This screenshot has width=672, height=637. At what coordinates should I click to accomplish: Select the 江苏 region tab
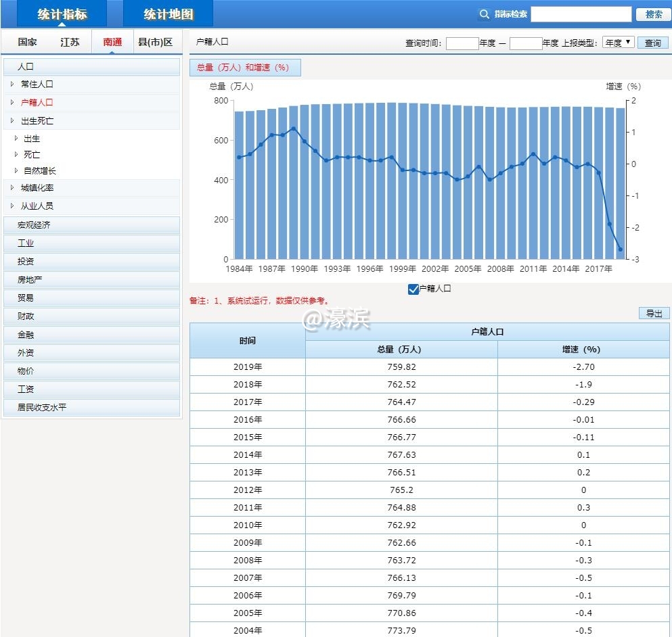[x=69, y=41]
